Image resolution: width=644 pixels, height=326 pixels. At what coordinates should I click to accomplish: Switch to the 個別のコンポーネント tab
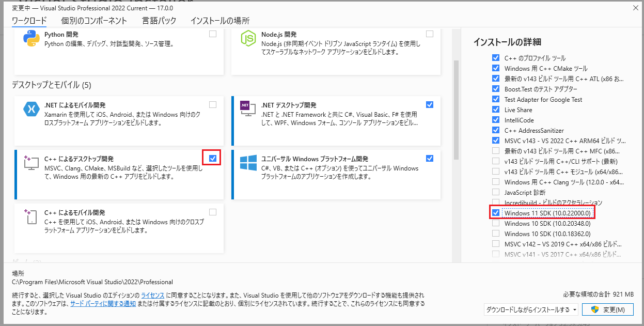tap(93, 21)
